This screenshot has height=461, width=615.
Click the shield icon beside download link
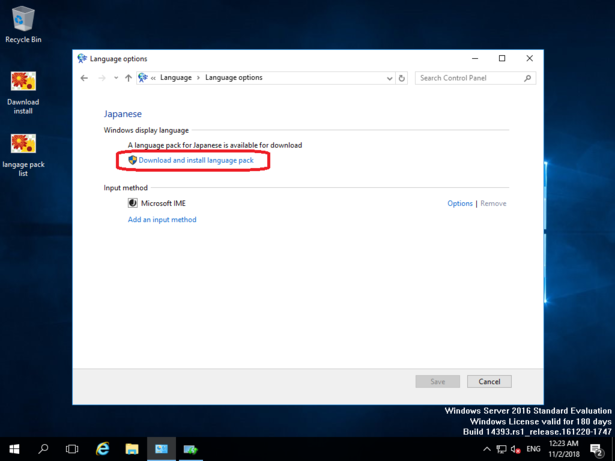pyautogui.click(x=133, y=160)
